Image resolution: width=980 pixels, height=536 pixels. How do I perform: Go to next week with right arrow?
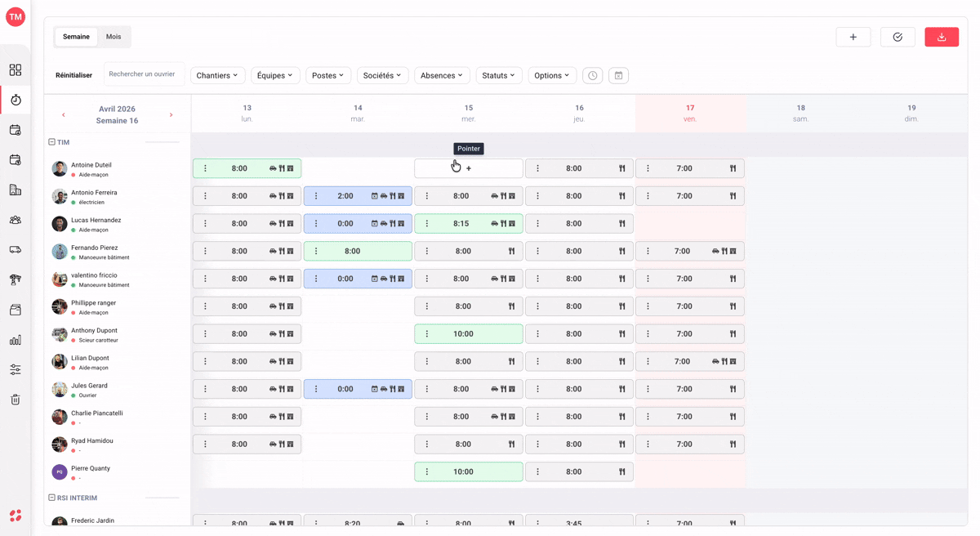[x=171, y=115]
